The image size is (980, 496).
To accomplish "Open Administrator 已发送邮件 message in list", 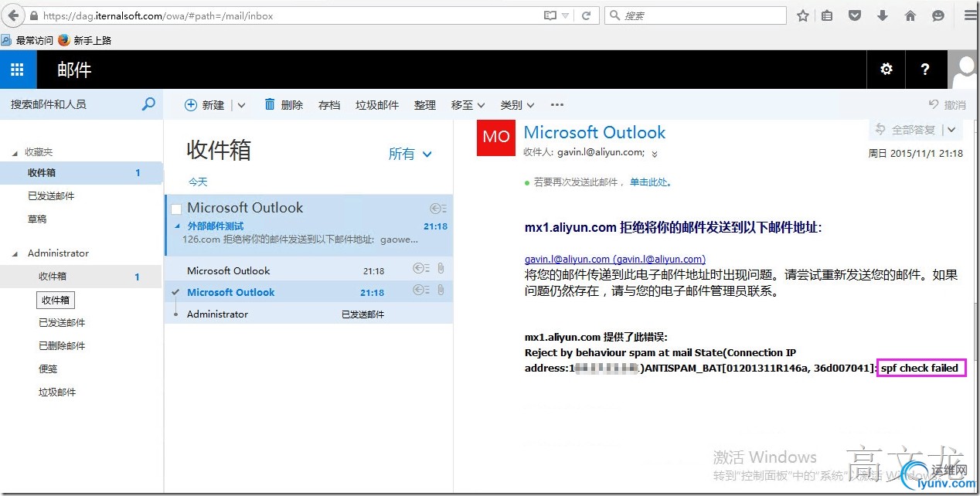I will [x=309, y=314].
